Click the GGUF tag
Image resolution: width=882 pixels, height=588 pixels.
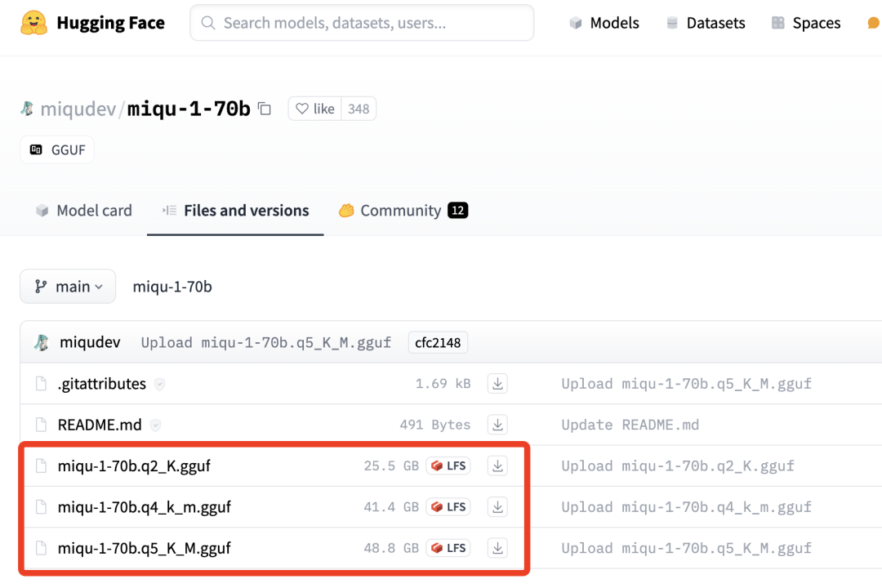coord(57,149)
